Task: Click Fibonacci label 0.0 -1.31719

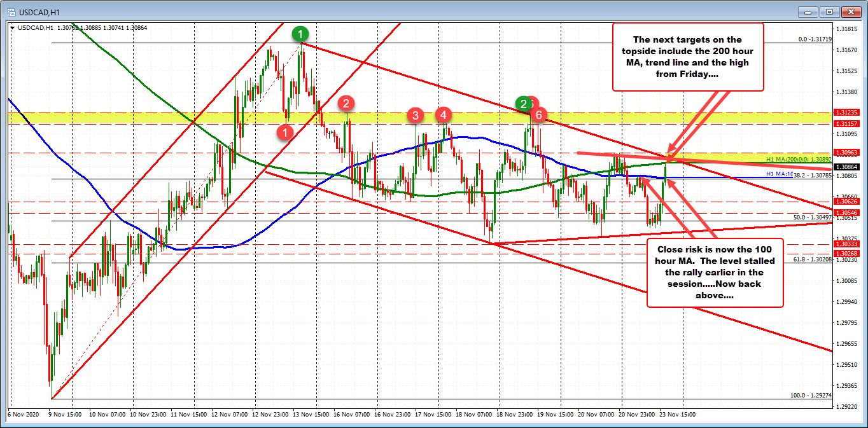Action: pyautogui.click(x=815, y=39)
